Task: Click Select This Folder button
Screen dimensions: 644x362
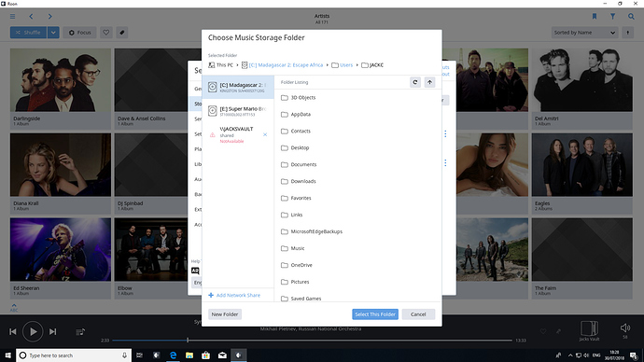Action: (375, 314)
